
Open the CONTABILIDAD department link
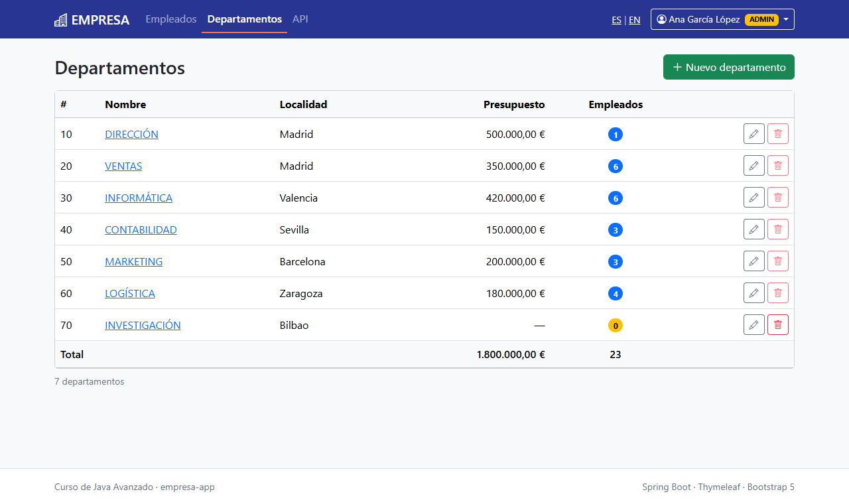point(141,229)
